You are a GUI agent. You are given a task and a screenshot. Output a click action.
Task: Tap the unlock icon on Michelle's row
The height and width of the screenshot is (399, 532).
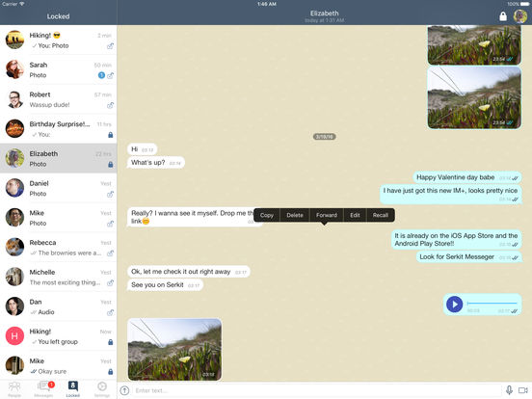(110, 282)
